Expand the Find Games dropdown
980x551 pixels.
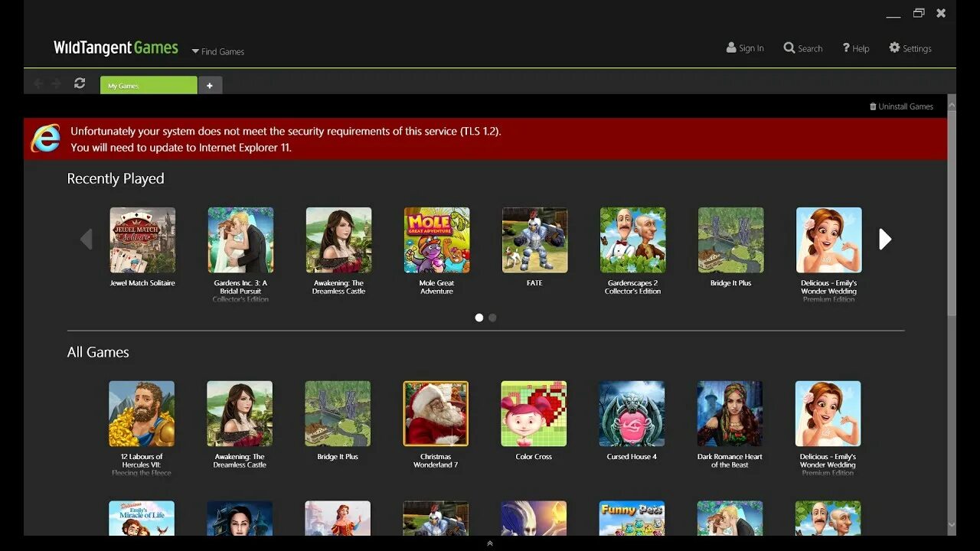point(217,51)
